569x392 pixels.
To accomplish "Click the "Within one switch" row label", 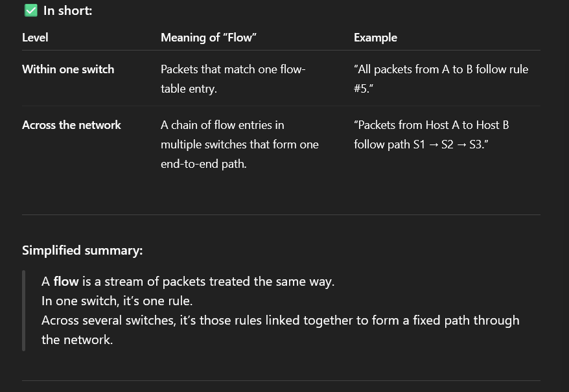I will pyautogui.click(x=68, y=69).
